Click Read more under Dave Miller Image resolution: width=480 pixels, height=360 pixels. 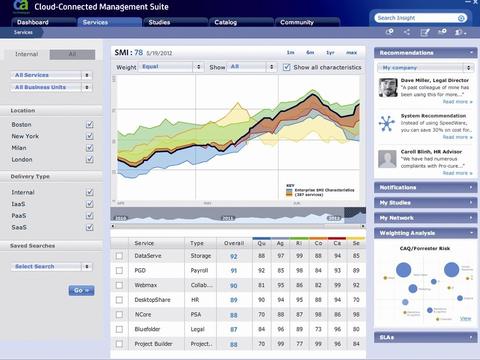457,102
